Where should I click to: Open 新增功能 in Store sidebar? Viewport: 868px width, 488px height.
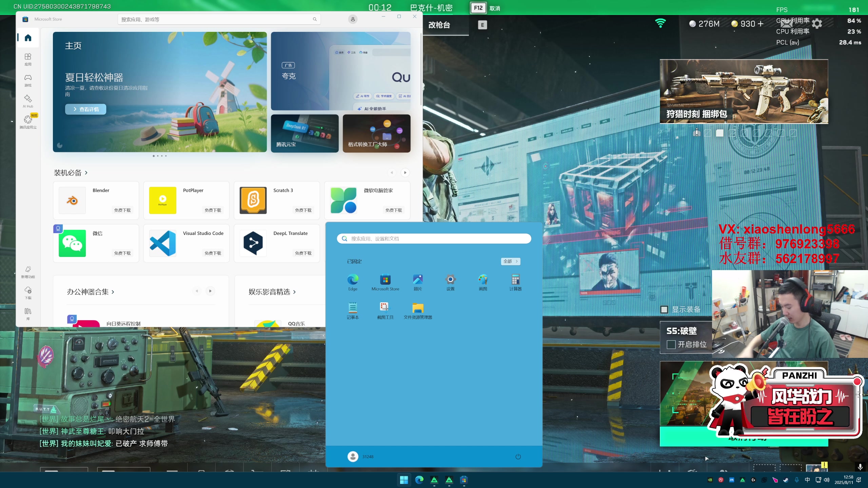(x=28, y=272)
